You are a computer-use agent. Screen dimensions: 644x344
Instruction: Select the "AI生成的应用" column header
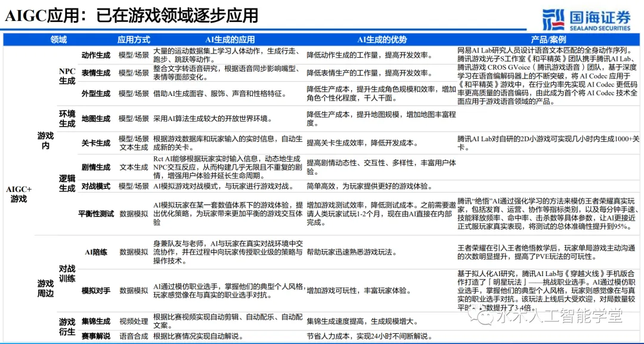point(230,40)
